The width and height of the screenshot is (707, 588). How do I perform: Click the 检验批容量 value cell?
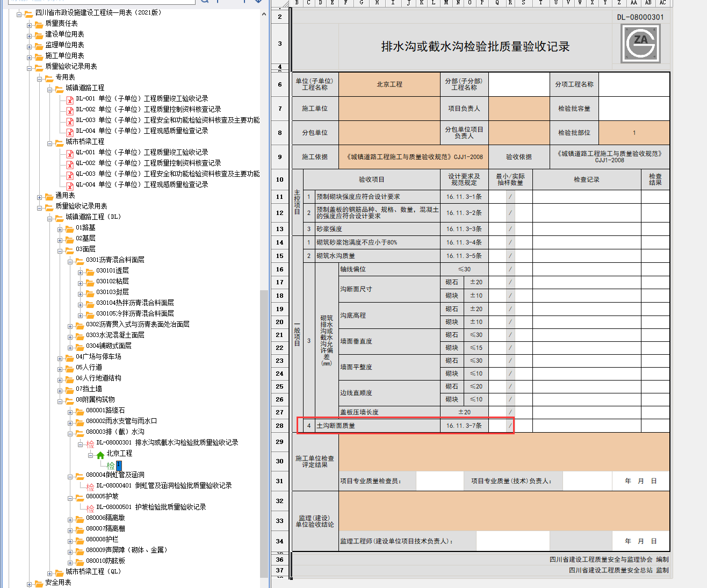tap(634, 109)
